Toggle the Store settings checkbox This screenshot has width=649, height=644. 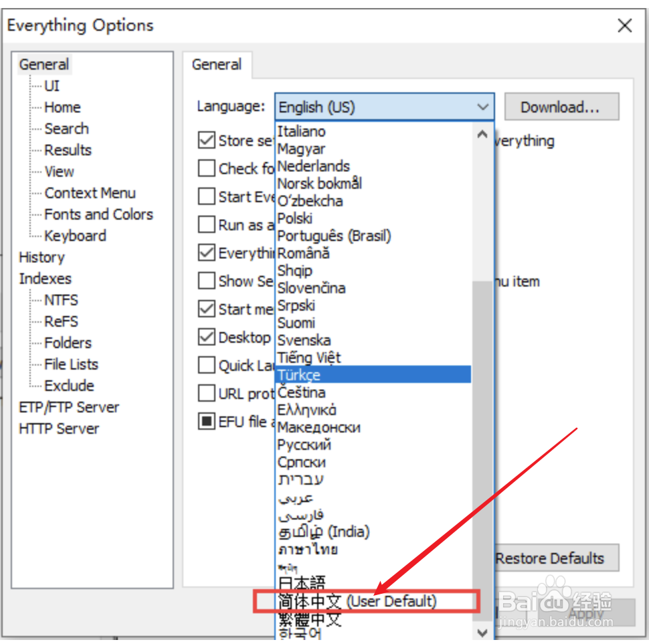[206, 140]
